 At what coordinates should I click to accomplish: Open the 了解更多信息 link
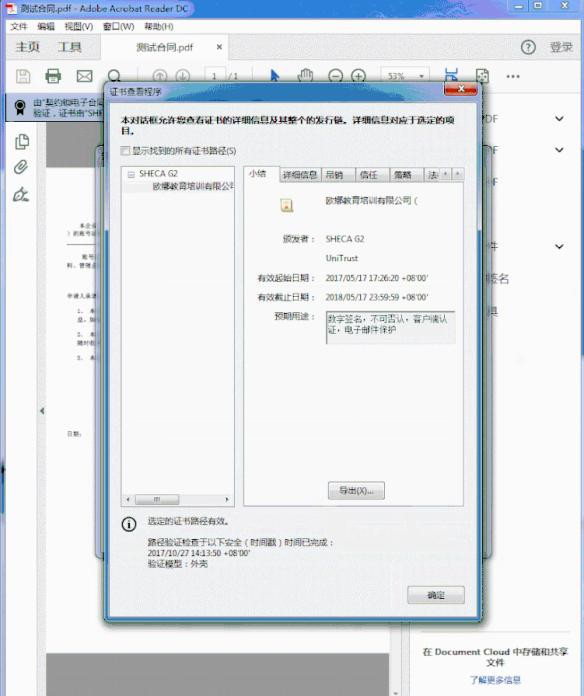click(495, 680)
